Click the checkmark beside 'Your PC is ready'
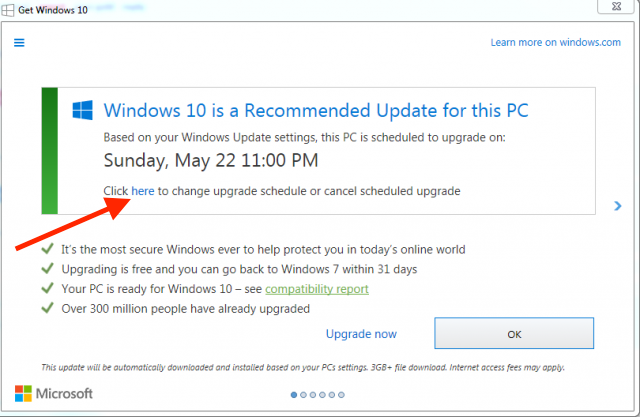 (47, 289)
